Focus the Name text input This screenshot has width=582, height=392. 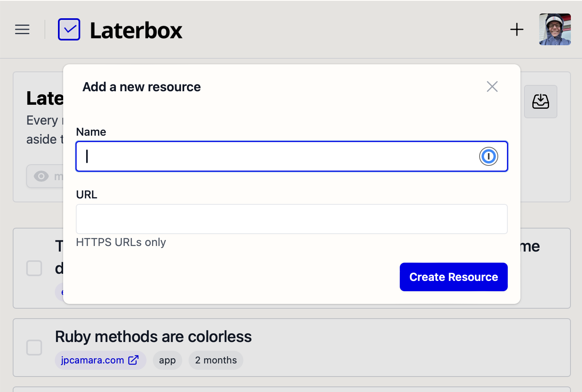pyautogui.click(x=292, y=156)
